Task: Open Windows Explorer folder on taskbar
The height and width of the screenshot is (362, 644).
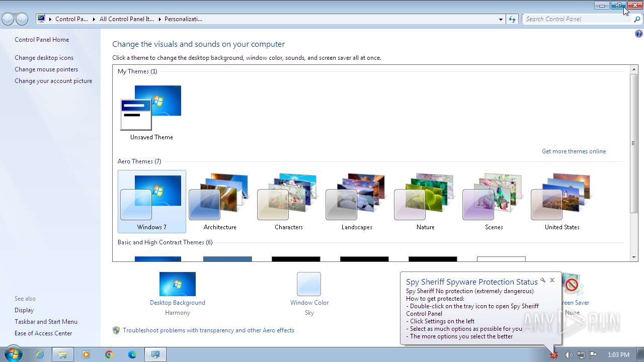Action: [x=63, y=354]
